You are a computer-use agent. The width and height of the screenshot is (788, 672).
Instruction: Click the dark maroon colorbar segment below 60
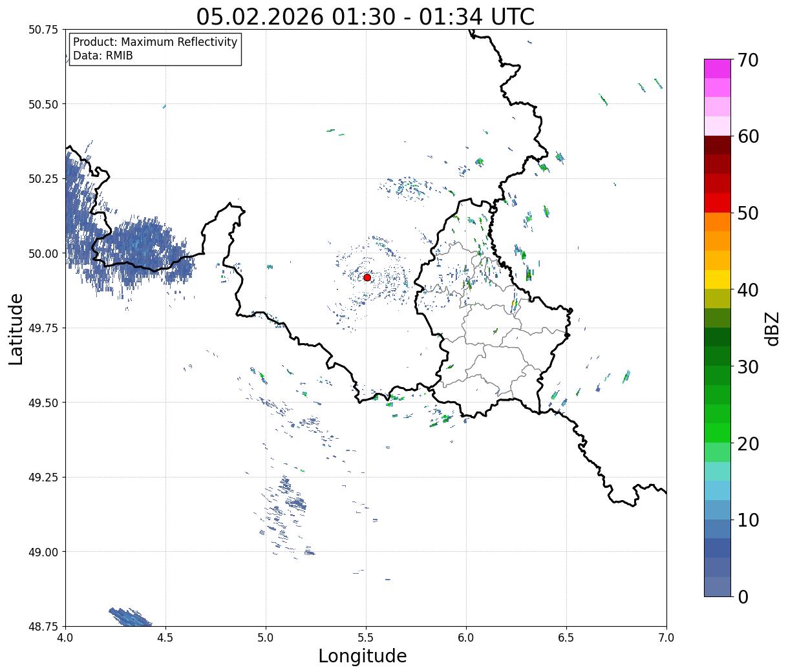pos(718,145)
